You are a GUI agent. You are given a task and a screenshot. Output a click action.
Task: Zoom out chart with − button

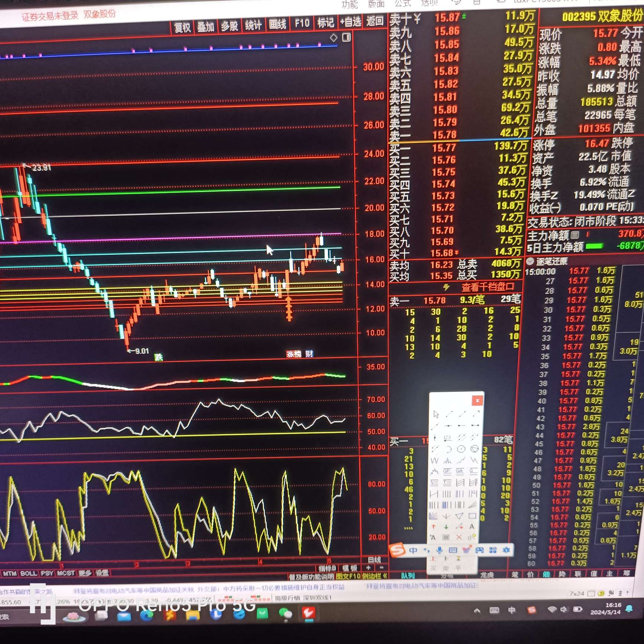(x=381, y=568)
